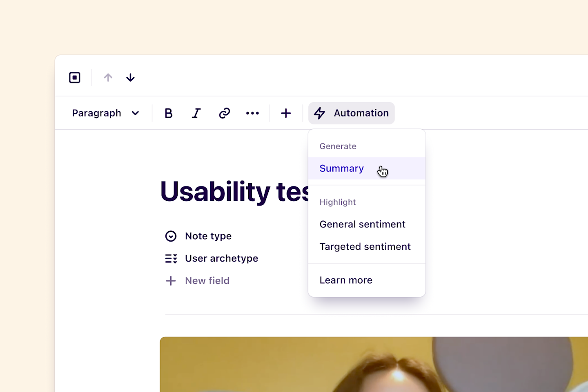Click the Note type circle-chevron icon
This screenshot has width=588, height=392.
coord(171,236)
